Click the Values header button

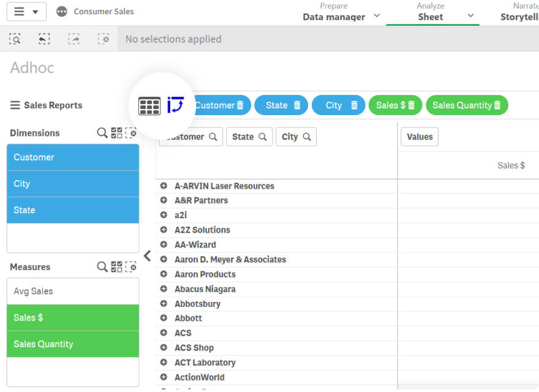(420, 137)
